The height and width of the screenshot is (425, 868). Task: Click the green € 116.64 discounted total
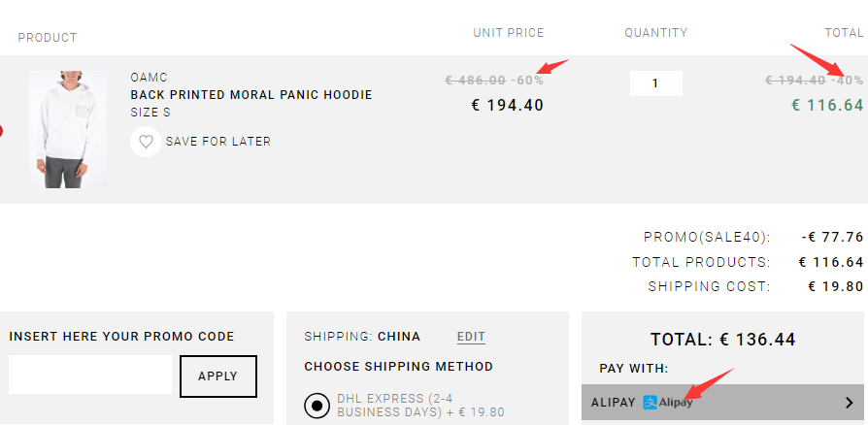(x=827, y=105)
